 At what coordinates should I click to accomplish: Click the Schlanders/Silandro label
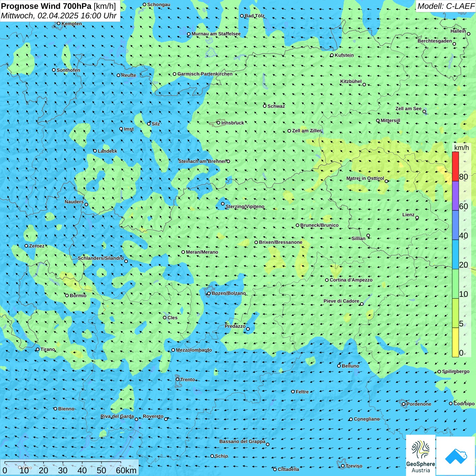[x=101, y=258]
